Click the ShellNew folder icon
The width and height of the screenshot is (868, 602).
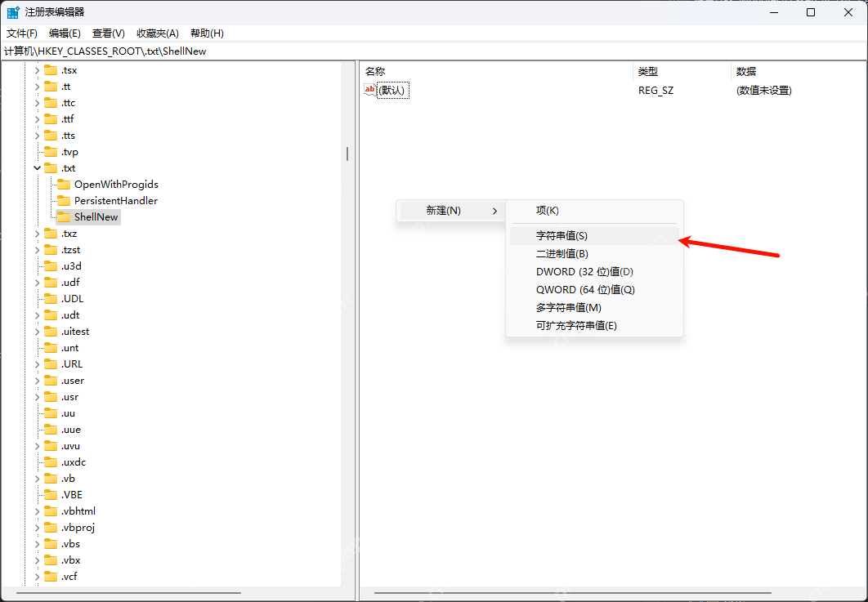pos(64,217)
